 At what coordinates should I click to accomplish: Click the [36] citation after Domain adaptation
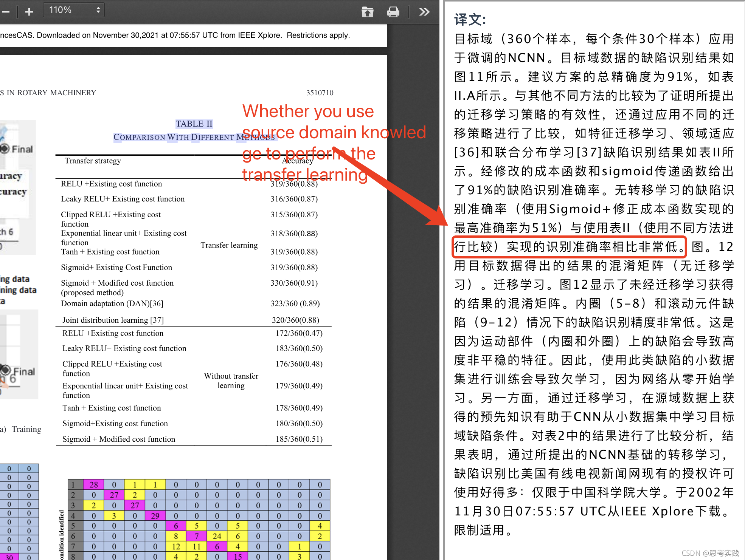[157, 303]
